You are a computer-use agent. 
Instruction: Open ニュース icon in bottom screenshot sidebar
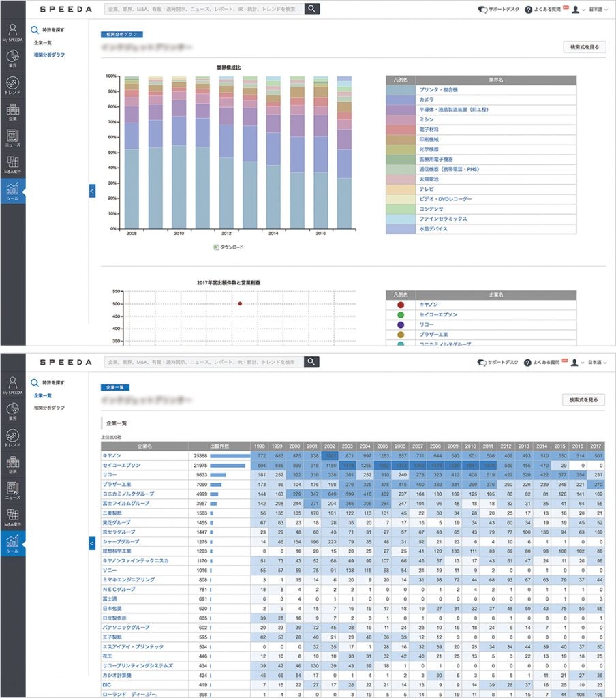point(12,491)
